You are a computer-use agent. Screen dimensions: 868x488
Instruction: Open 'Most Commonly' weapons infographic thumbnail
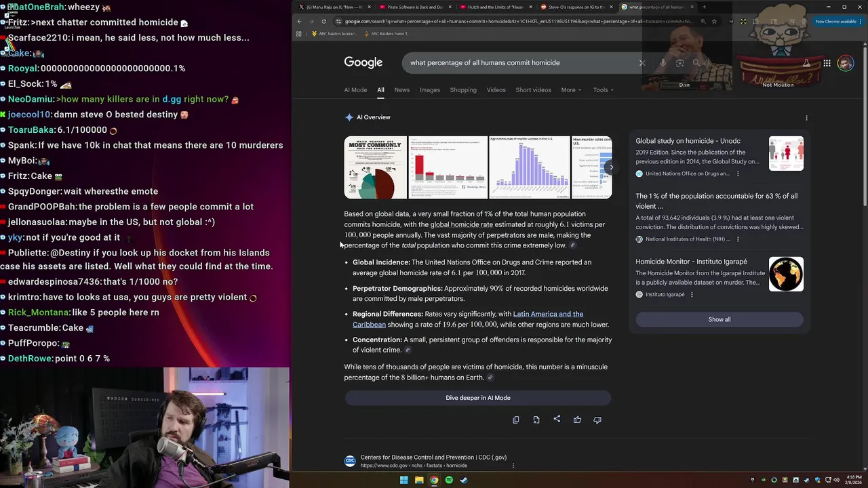(376, 167)
